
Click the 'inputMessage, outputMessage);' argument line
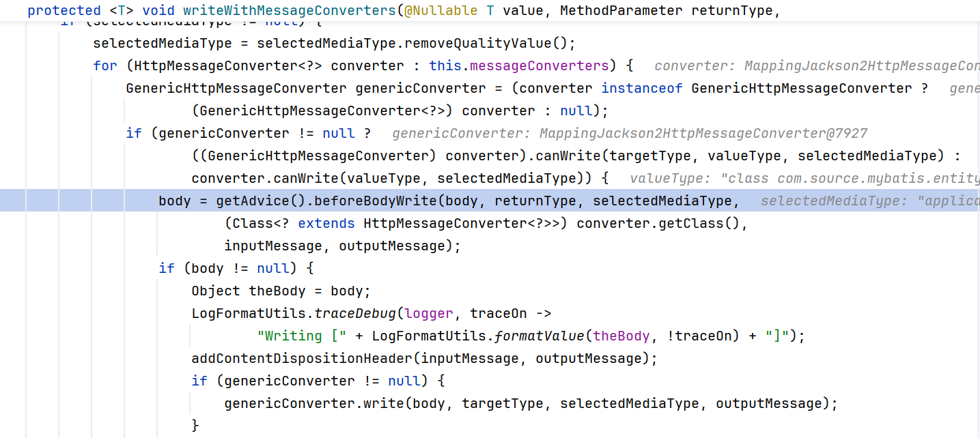[343, 246]
